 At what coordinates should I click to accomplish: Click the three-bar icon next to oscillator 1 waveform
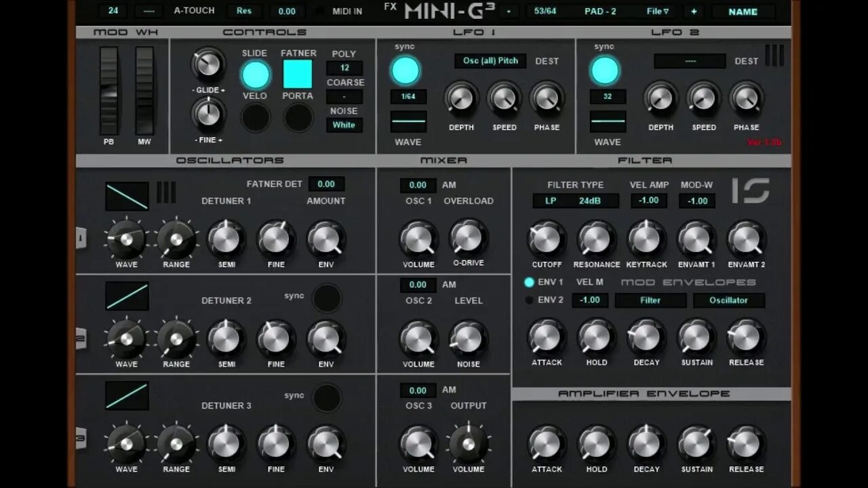166,192
